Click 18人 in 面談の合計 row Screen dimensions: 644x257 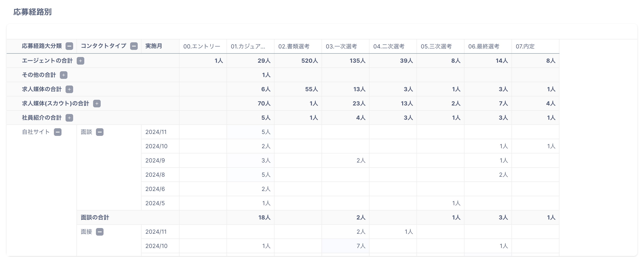[x=264, y=218]
